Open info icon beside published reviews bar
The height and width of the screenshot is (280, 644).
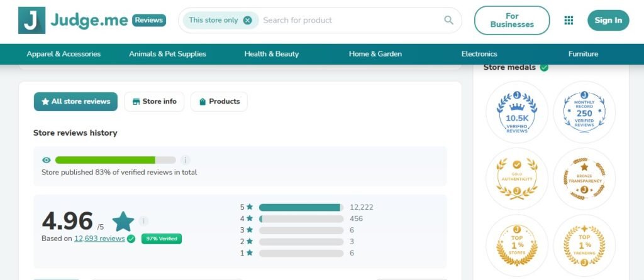pyautogui.click(x=186, y=160)
